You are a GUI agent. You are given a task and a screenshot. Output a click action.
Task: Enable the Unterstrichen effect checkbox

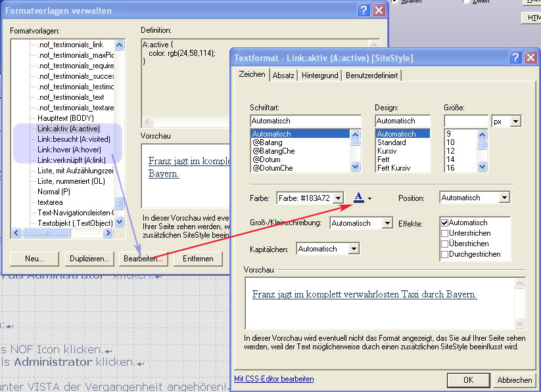pyautogui.click(x=445, y=233)
